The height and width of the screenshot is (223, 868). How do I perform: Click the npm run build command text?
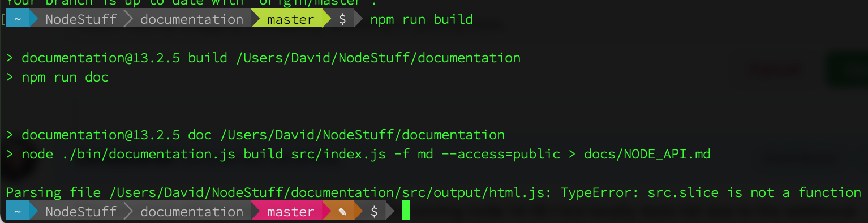[x=421, y=20]
